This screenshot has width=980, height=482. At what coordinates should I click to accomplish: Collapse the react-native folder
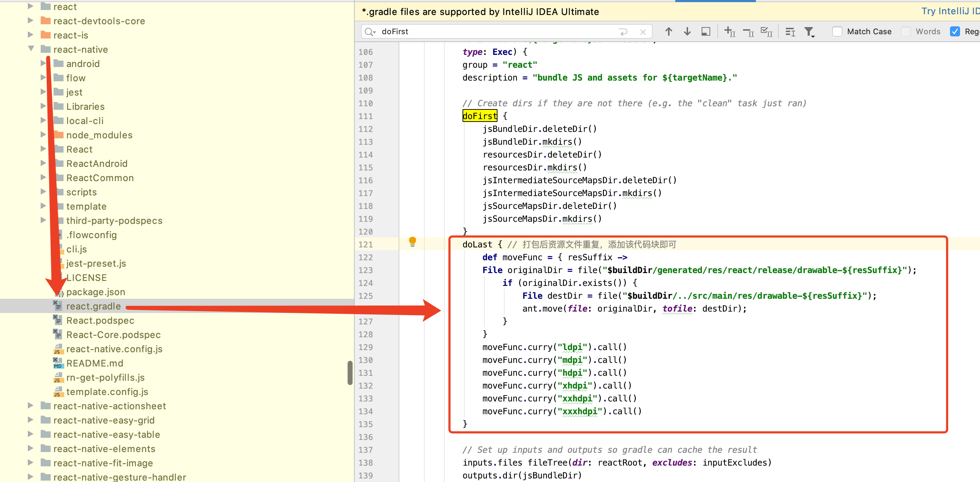[x=31, y=49]
